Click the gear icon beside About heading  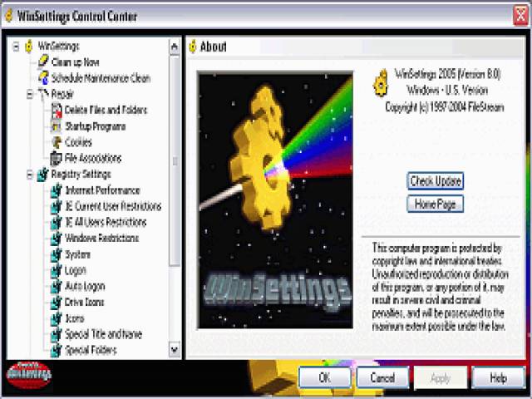pos(193,47)
